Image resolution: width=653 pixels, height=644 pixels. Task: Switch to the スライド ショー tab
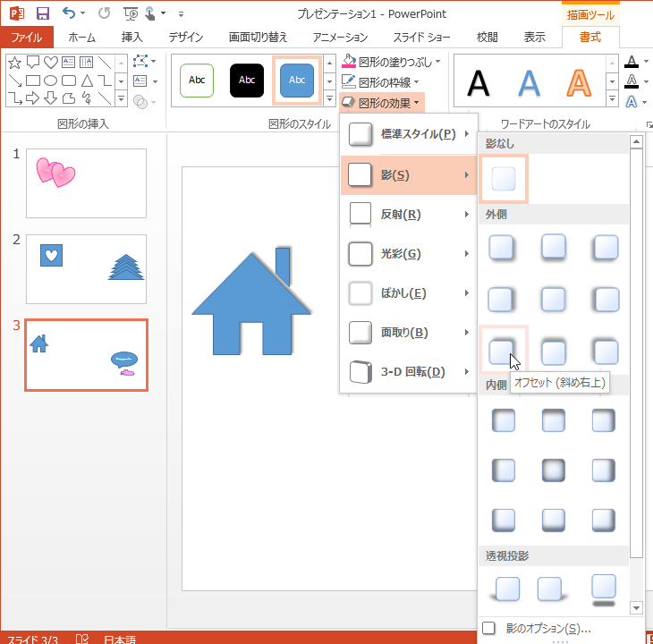(421, 38)
